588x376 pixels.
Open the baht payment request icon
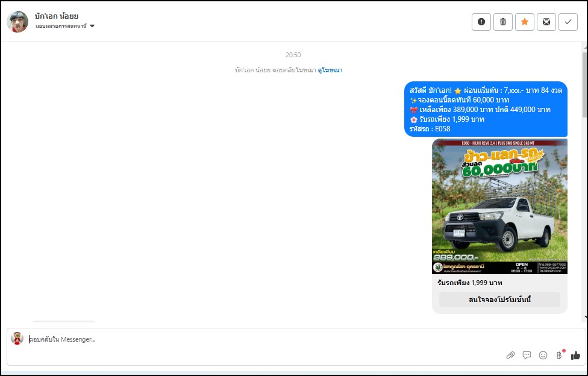(560, 355)
